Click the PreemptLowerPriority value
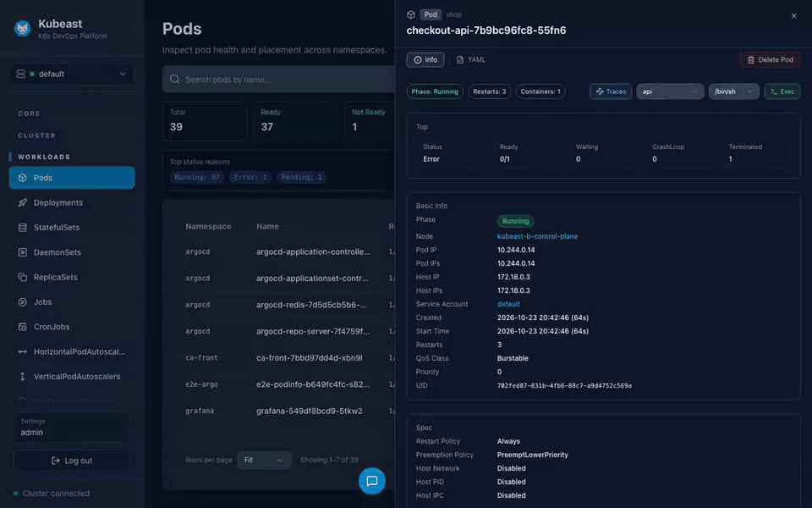The width and height of the screenshot is (812, 508). click(x=532, y=455)
